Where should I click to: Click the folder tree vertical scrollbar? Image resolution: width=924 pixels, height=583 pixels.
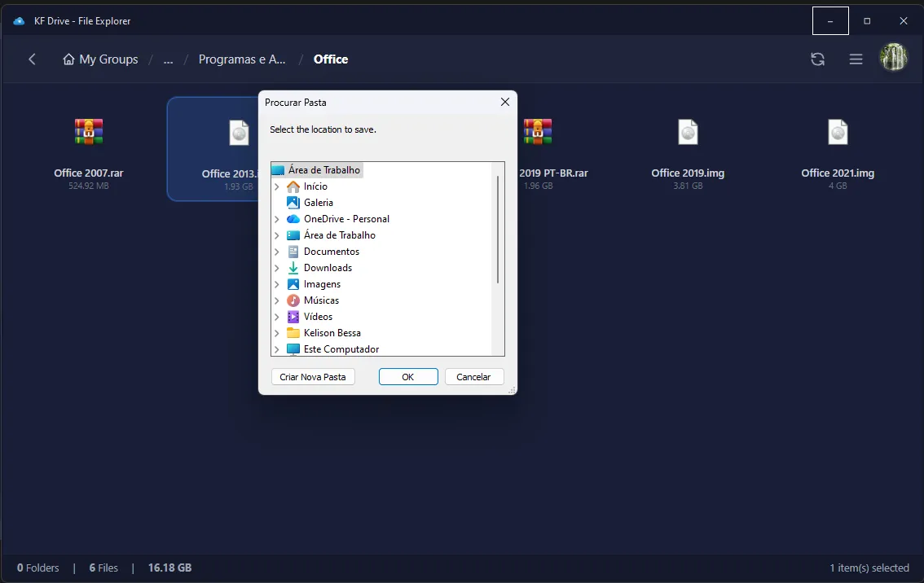point(497,228)
